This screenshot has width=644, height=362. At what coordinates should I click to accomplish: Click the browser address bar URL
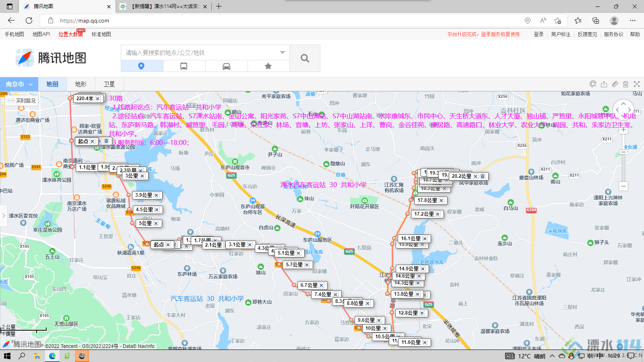tap(85, 21)
